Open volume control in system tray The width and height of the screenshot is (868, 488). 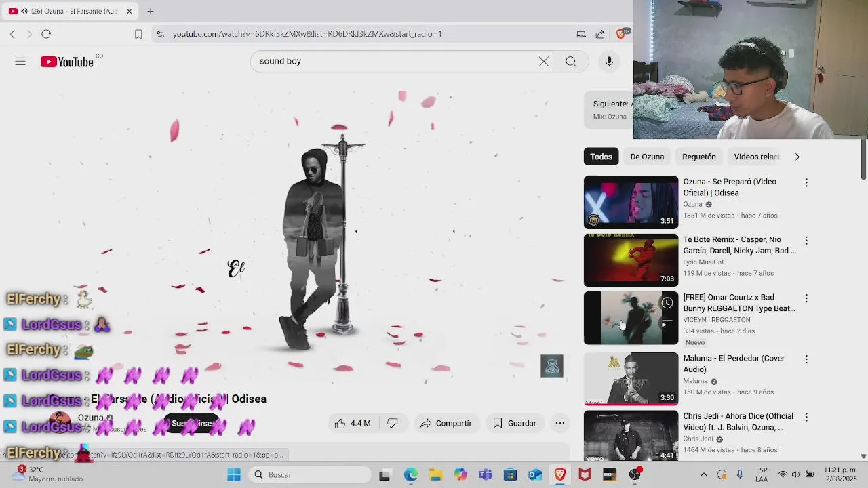tap(795, 474)
